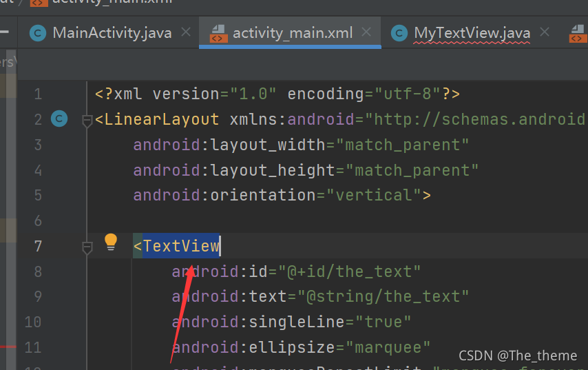Close the activity_main.xml tab
Image resolution: width=588 pixels, height=370 pixels.
(366, 32)
